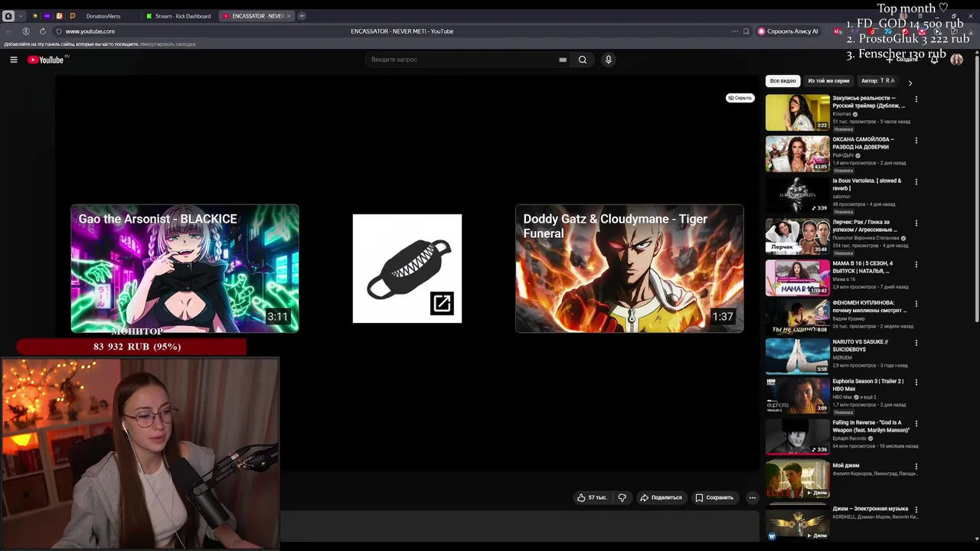980x551 pixels.
Task: Hide end-screen cards with Скрыть
Action: click(x=740, y=98)
